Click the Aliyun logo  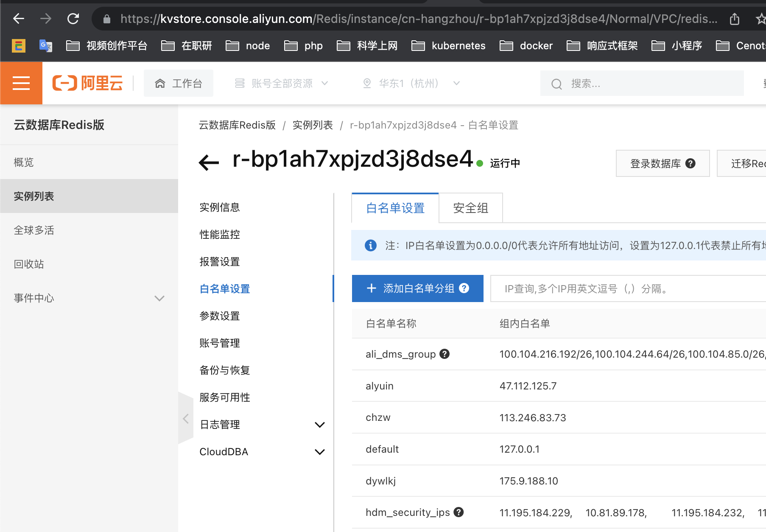click(x=88, y=83)
